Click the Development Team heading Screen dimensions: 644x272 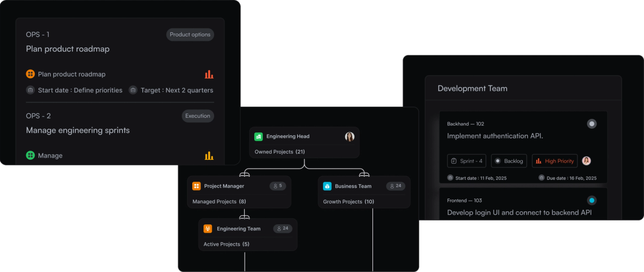(472, 89)
